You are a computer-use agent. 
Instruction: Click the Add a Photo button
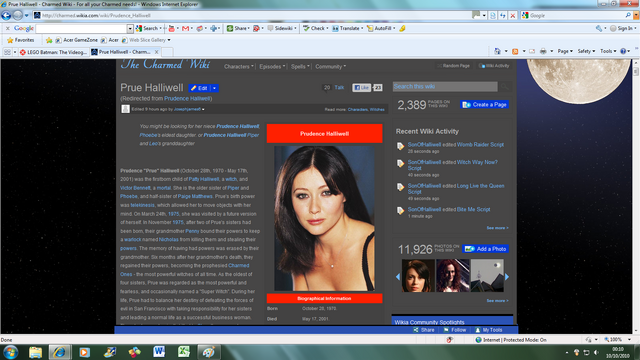(x=486, y=249)
